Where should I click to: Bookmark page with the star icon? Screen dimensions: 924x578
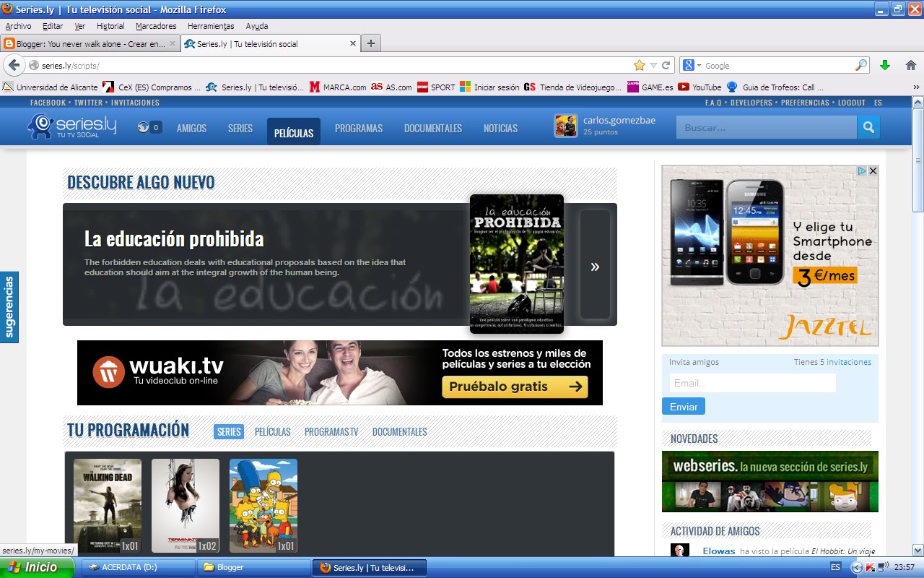(x=639, y=65)
